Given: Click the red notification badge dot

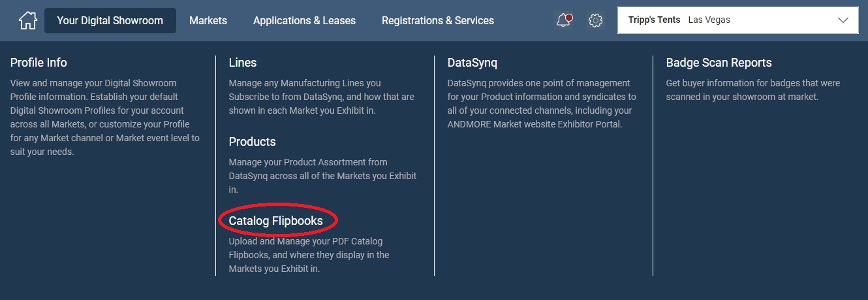Looking at the screenshot, I should pyautogui.click(x=569, y=16).
